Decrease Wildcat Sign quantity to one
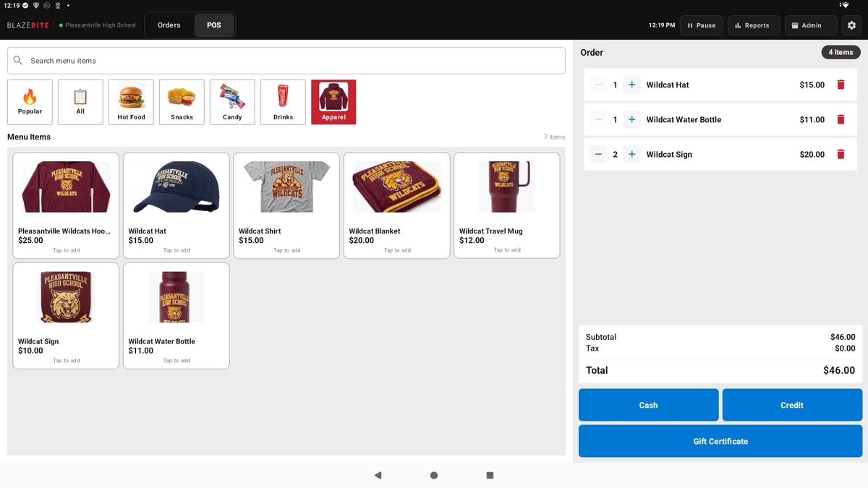 pyautogui.click(x=598, y=154)
